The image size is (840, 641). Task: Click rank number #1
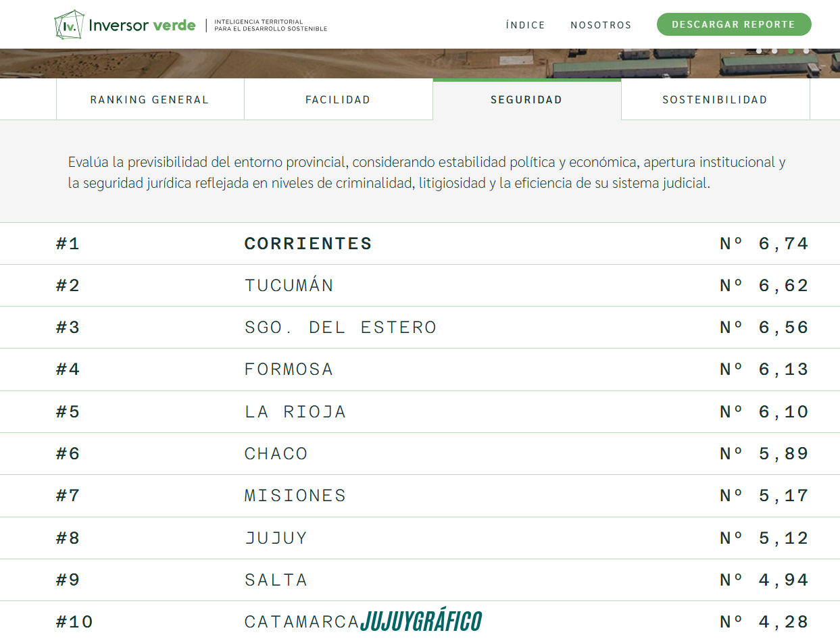[x=68, y=244]
